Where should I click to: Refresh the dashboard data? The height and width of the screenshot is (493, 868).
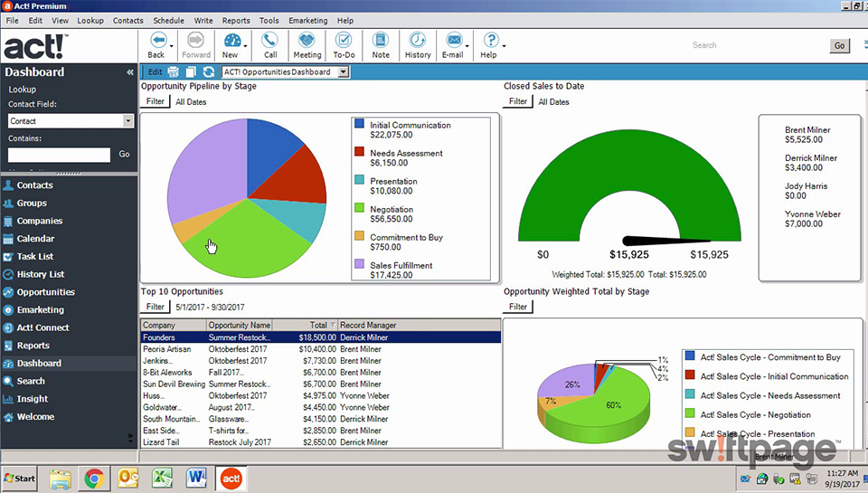click(x=209, y=72)
